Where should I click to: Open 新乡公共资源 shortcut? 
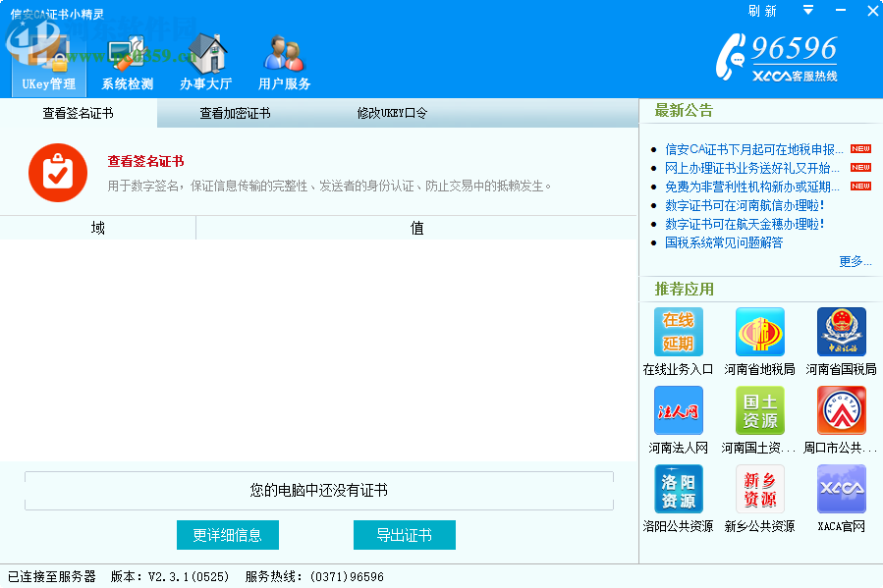pyautogui.click(x=759, y=490)
